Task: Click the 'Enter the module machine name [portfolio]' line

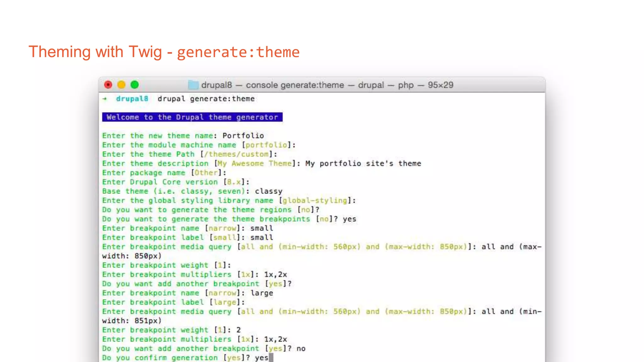Action: (x=199, y=145)
